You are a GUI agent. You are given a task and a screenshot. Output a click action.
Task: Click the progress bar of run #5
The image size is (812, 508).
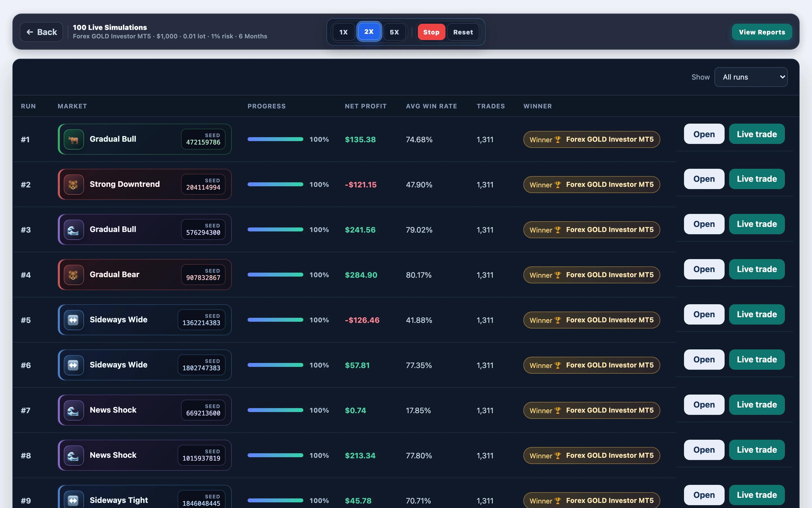coord(275,320)
